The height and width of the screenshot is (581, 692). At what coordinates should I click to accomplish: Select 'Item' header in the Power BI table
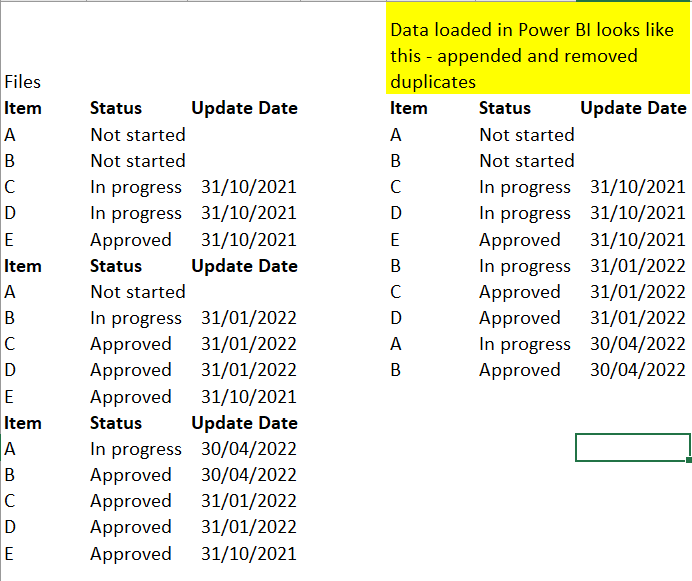point(409,108)
